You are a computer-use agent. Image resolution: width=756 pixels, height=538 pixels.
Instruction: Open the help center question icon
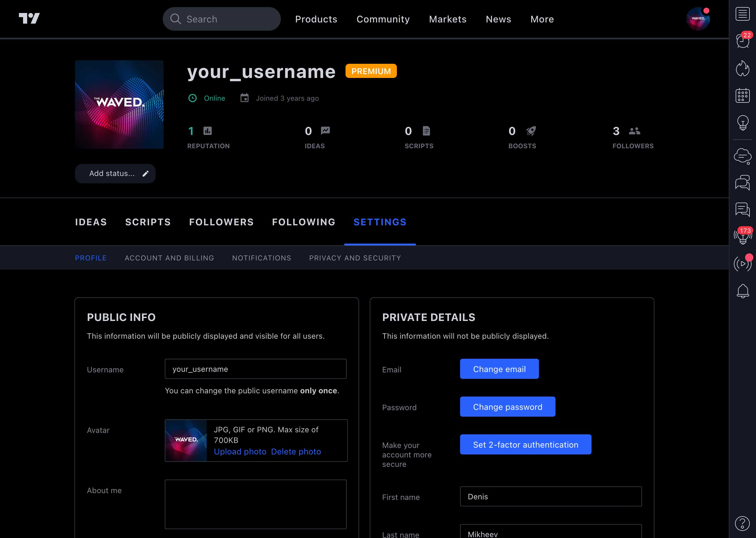tap(742, 524)
